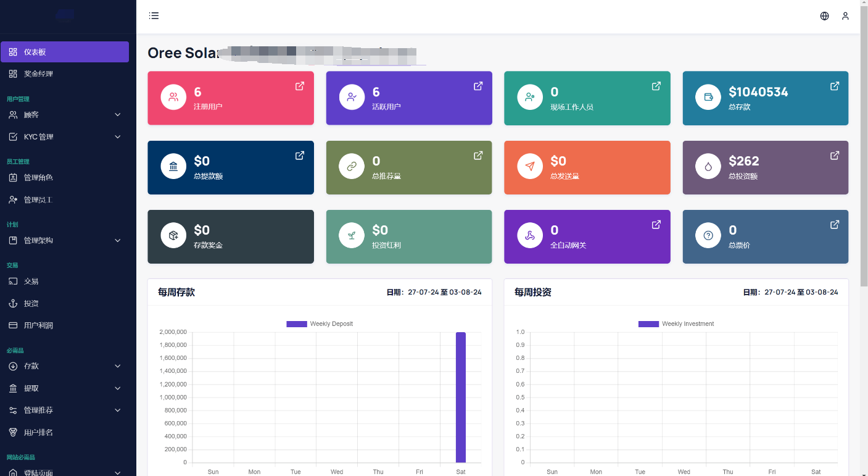This screenshot has width=868, height=476.
Task: Open external link on 全自动网关 card
Action: 656,225
